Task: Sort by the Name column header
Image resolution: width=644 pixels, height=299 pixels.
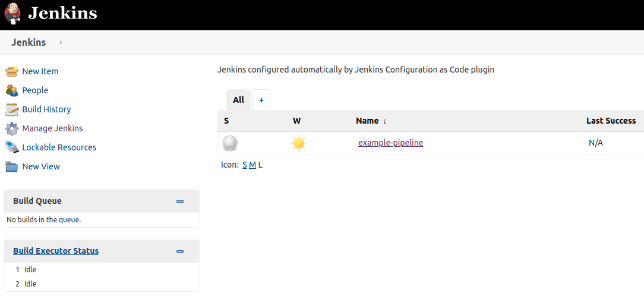Action: 371,121
